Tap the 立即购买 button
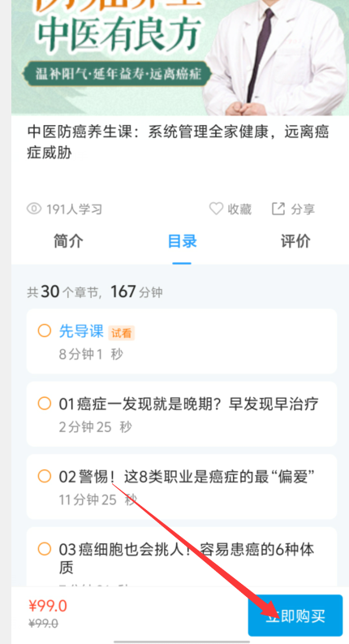The height and width of the screenshot is (644, 349). [295, 616]
